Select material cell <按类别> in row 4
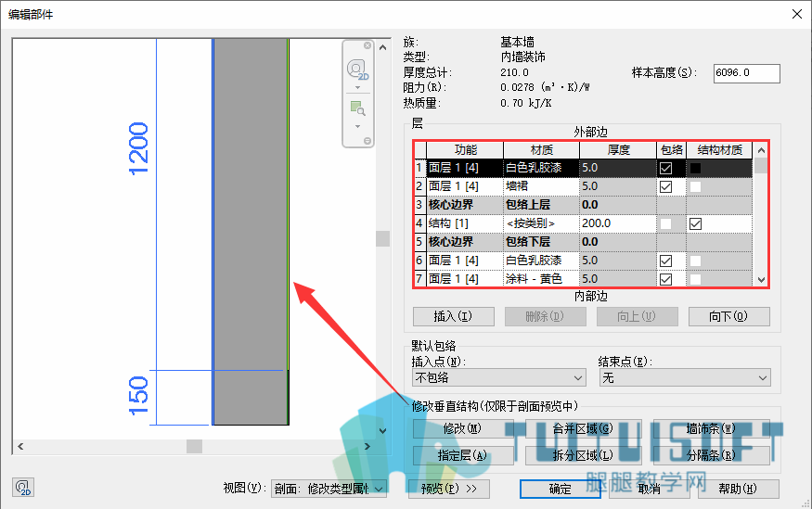This screenshot has height=509, width=812. coord(541,223)
